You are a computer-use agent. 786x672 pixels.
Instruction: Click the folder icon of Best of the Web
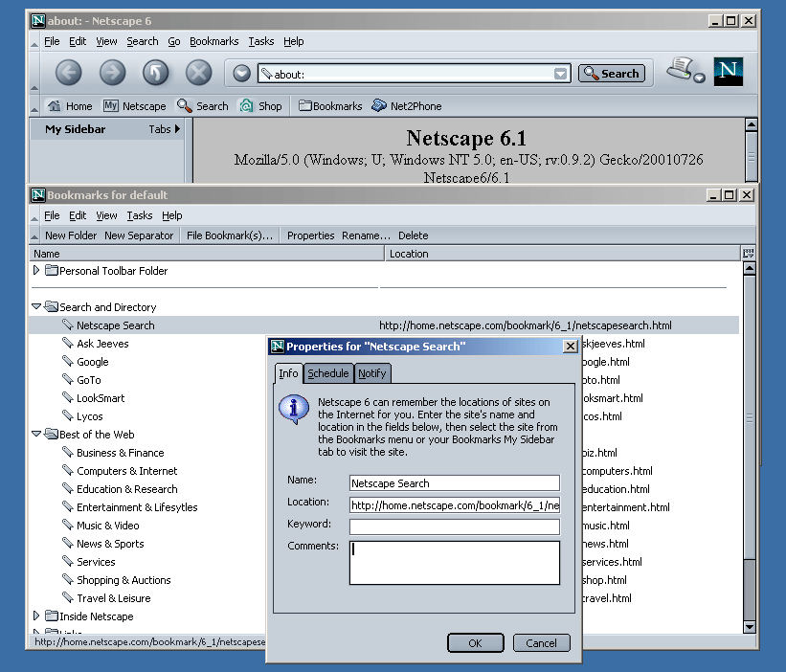pos(51,434)
